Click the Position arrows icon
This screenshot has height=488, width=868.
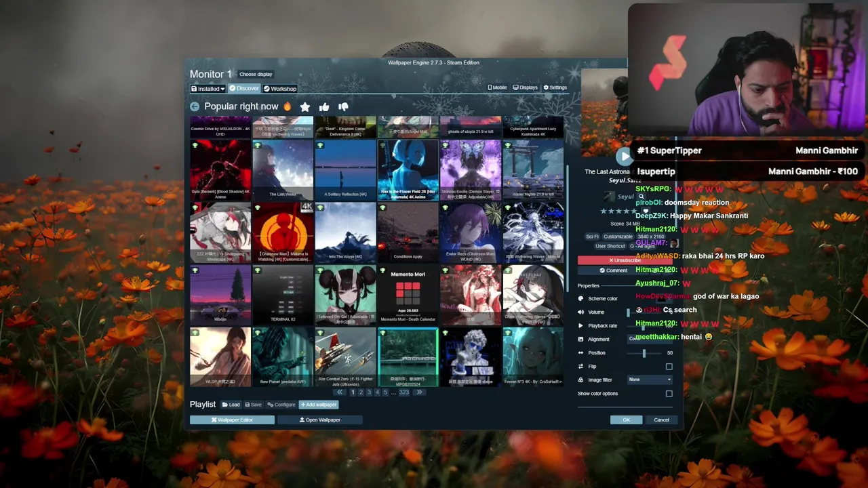580,353
